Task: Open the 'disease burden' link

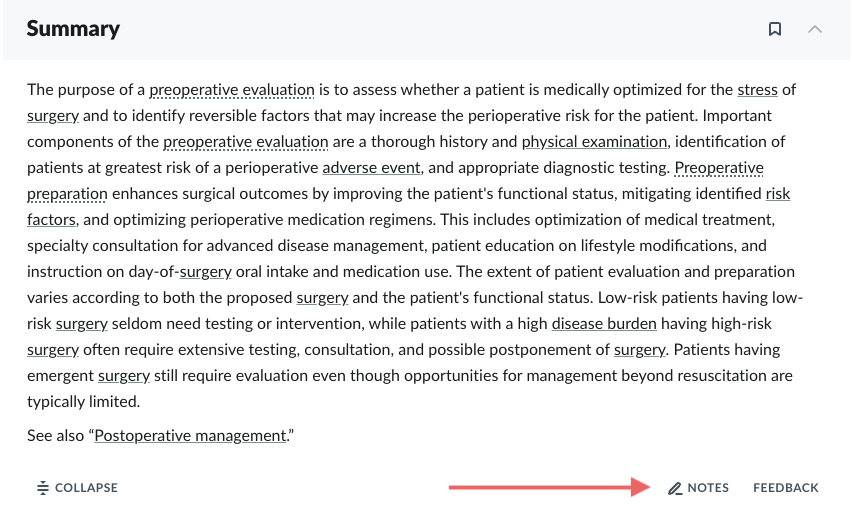Action: pyautogui.click(x=604, y=324)
